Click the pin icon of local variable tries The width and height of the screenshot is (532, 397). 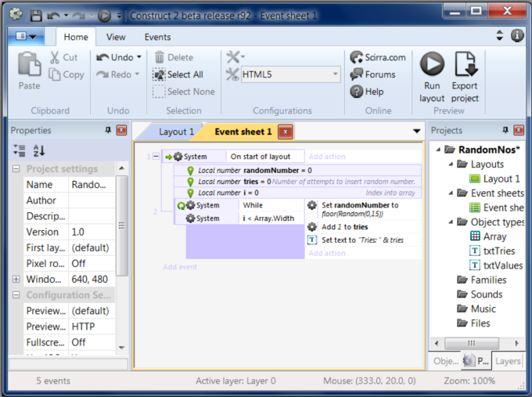pos(191,182)
